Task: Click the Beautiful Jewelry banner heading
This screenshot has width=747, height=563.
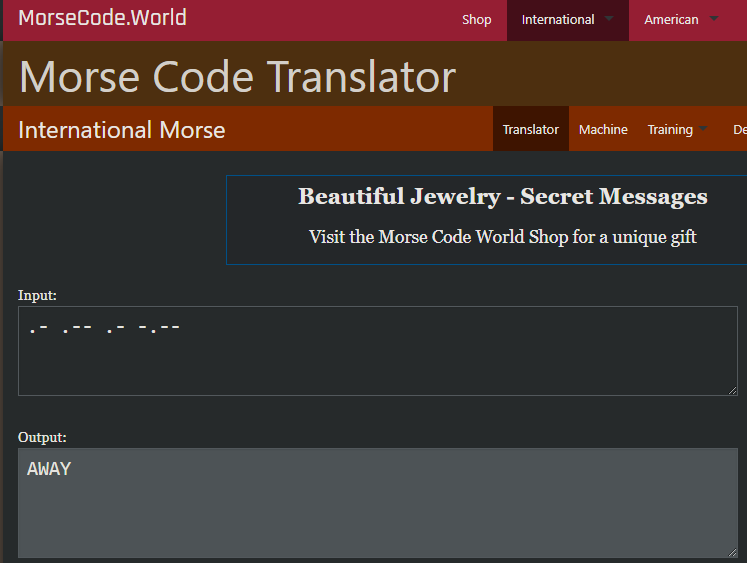Action: pos(502,197)
